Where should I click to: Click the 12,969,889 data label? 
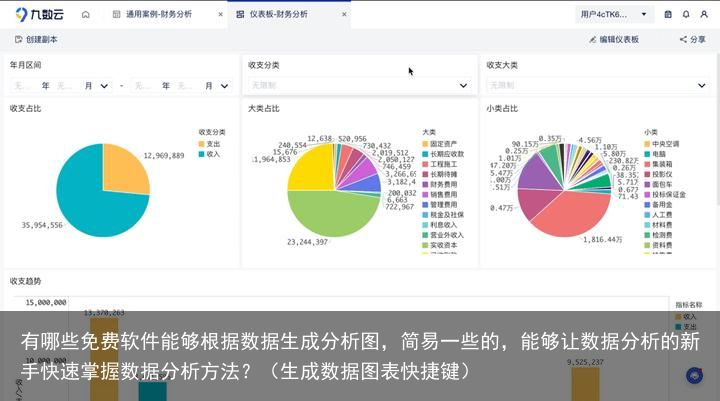(164, 156)
